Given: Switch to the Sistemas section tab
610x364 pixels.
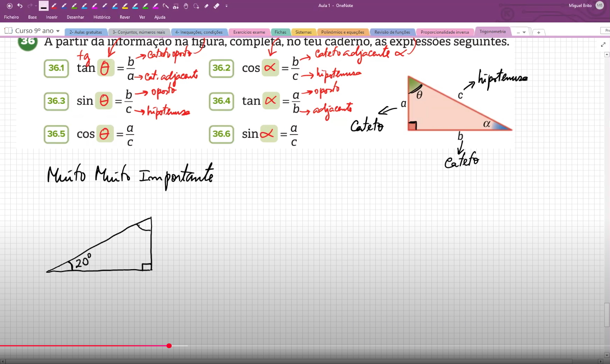Looking at the screenshot, I should (x=303, y=32).
